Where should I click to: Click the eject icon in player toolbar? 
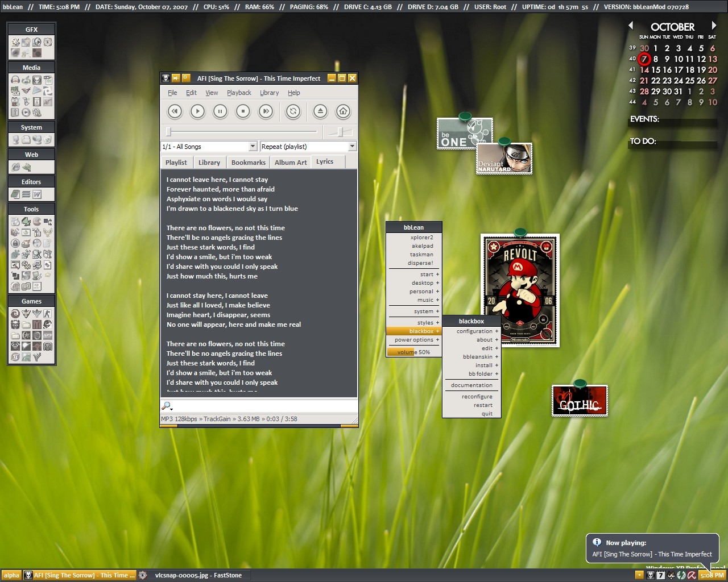pos(320,111)
